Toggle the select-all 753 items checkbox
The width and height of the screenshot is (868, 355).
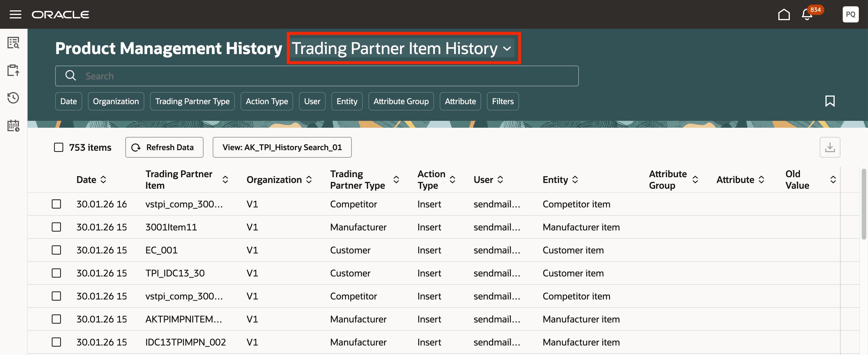[x=59, y=147]
